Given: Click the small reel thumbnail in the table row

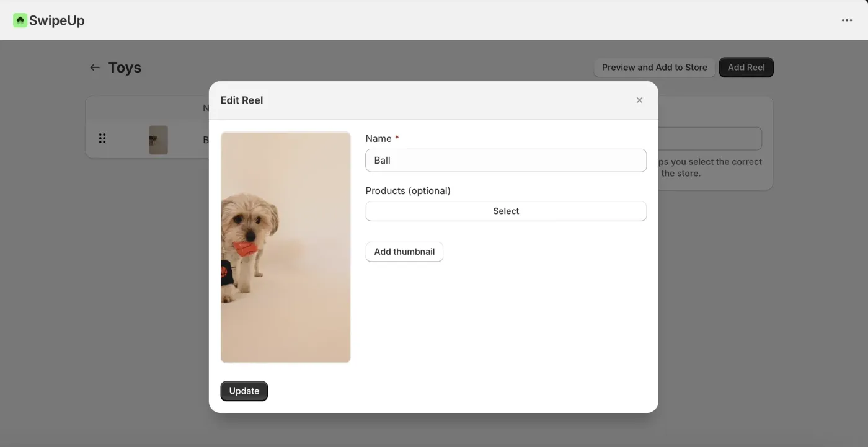Looking at the screenshot, I should [x=158, y=140].
